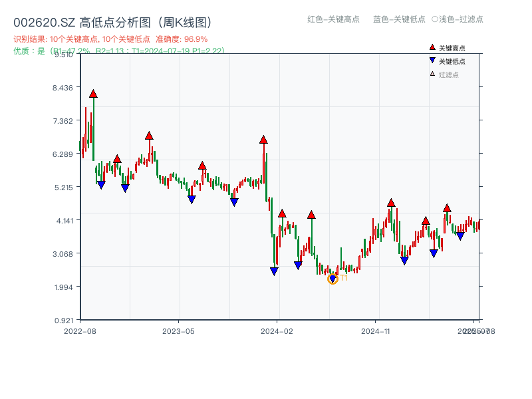This screenshot has height=399, width=532.
Task: Click the hollow triangle icon for 过滤点 in legend
Action: coord(432,74)
